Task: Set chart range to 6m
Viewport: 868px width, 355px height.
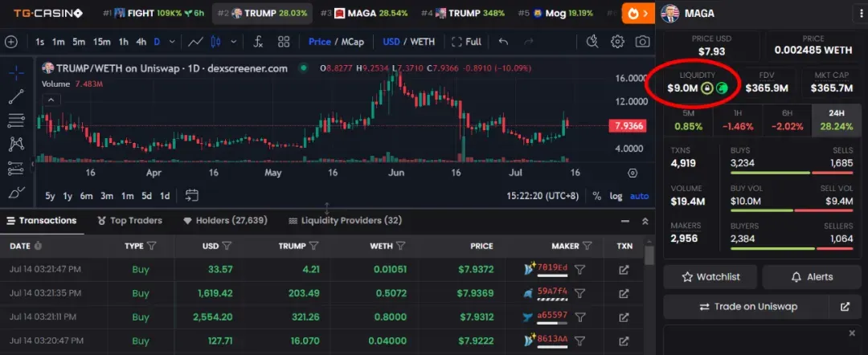Action: 86,196
